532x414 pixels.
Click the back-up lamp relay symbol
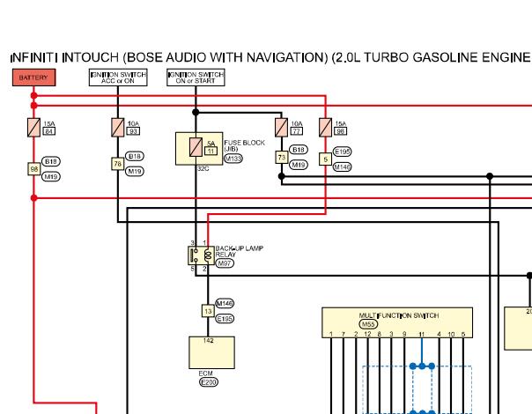[x=201, y=255]
